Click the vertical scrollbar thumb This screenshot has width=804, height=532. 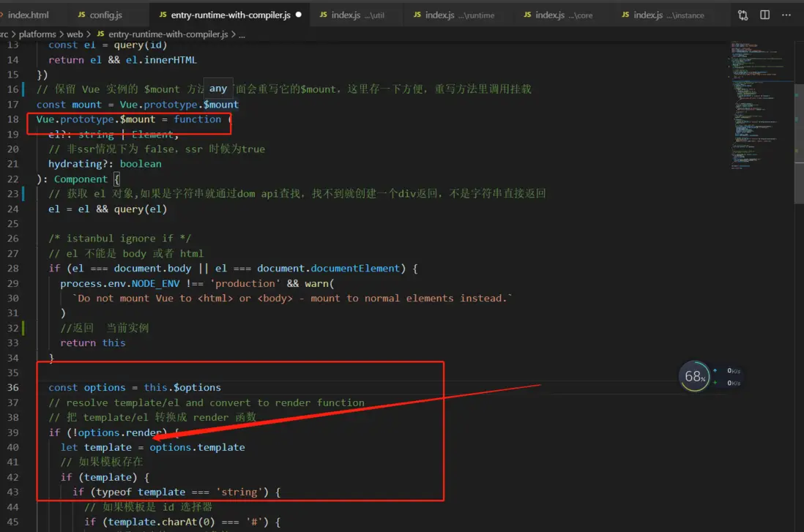tap(799, 144)
